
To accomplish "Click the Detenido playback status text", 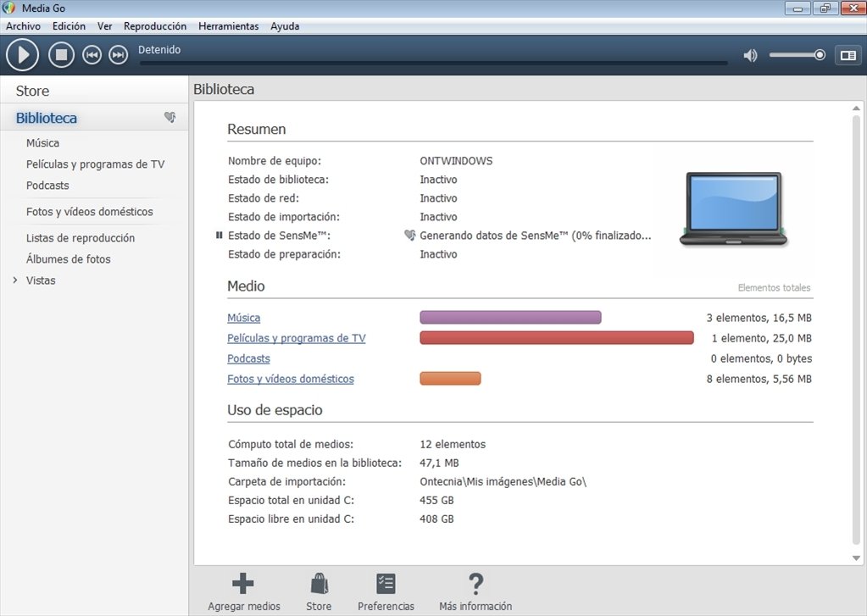I will [159, 50].
